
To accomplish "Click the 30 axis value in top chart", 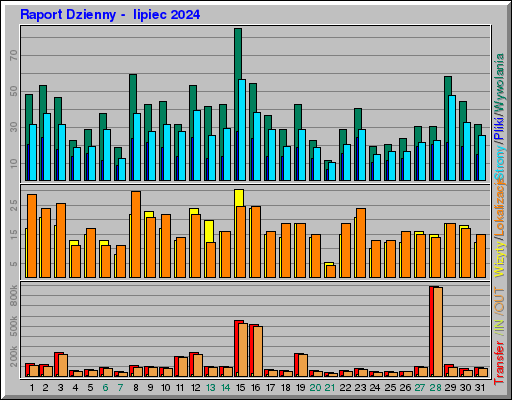I will click(13, 127).
